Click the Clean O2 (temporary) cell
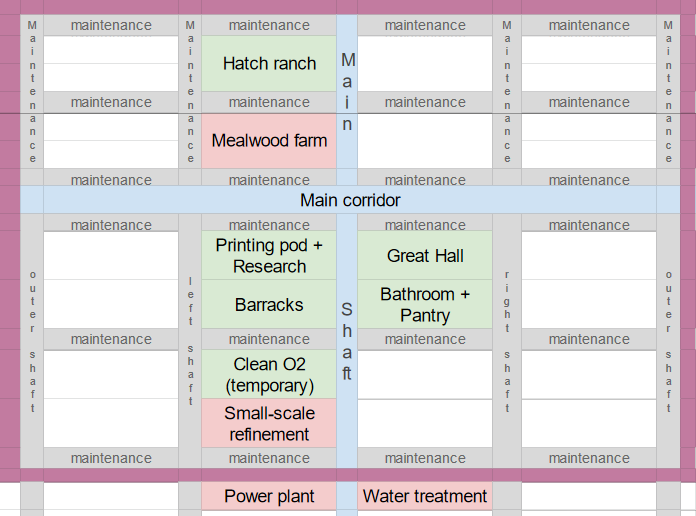Image resolution: width=696 pixels, height=516 pixels. pos(269,375)
